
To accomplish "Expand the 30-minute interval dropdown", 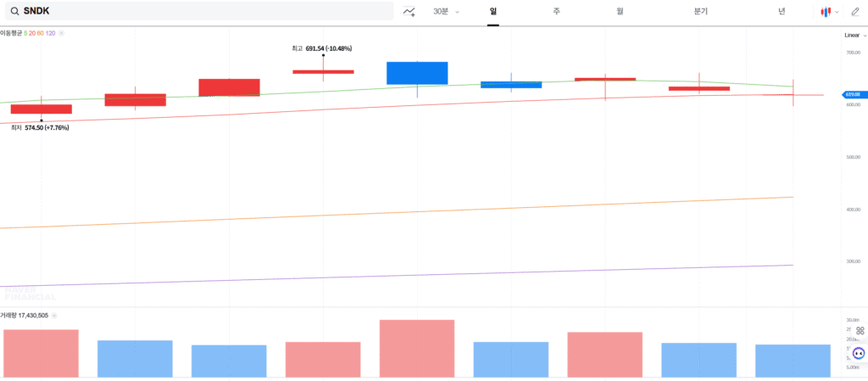I will pyautogui.click(x=446, y=11).
